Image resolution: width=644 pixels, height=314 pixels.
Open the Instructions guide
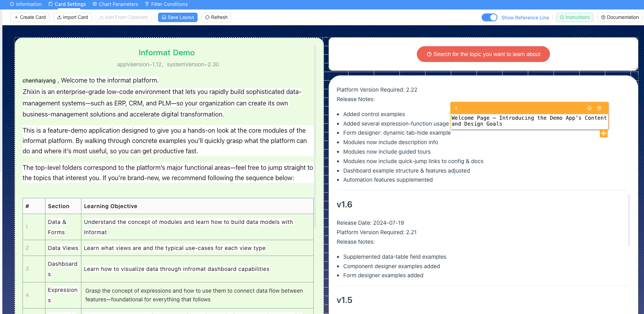click(574, 17)
